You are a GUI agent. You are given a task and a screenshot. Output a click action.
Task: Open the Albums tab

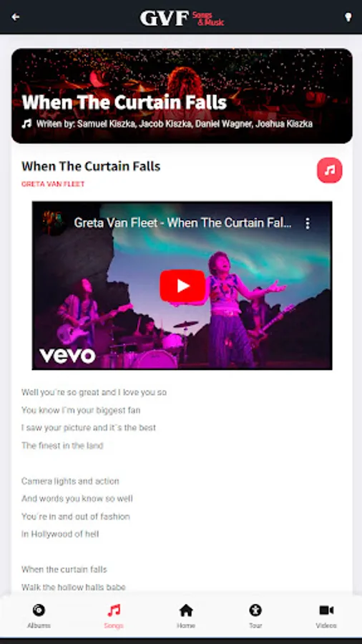point(39,616)
